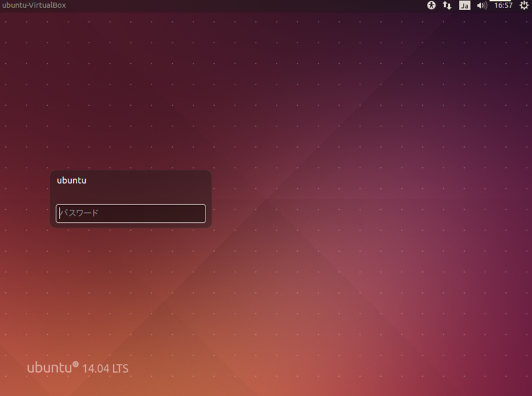Switch input language using the Ja indicator
Image resolution: width=532 pixels, height=396 pixels.
[x=464, y=7]
